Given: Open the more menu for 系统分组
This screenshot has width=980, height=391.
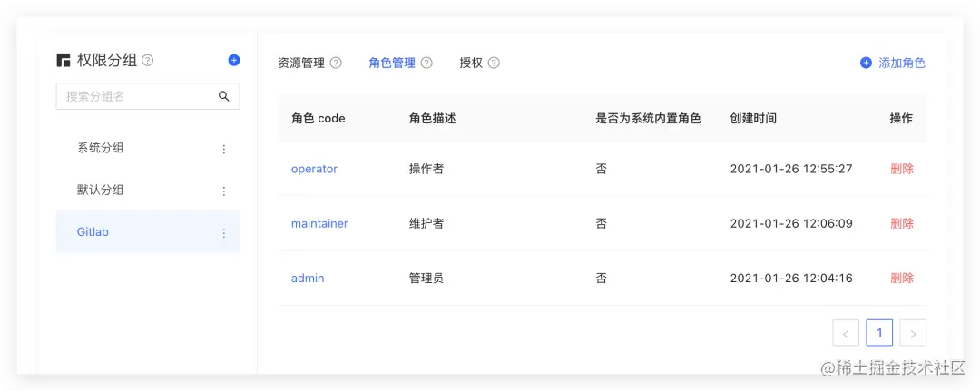Looking at the screenshot, I should point(224,149).
